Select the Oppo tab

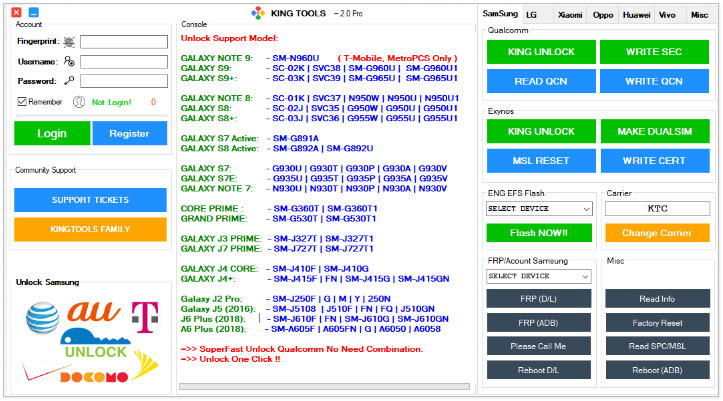click(603, 15)
